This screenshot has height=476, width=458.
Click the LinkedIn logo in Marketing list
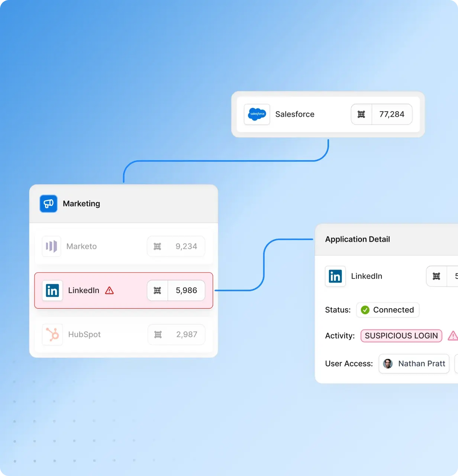52,290
